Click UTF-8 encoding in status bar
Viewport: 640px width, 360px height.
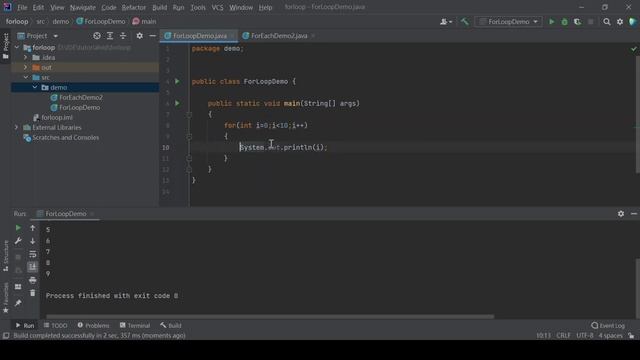tap(584, 336)
